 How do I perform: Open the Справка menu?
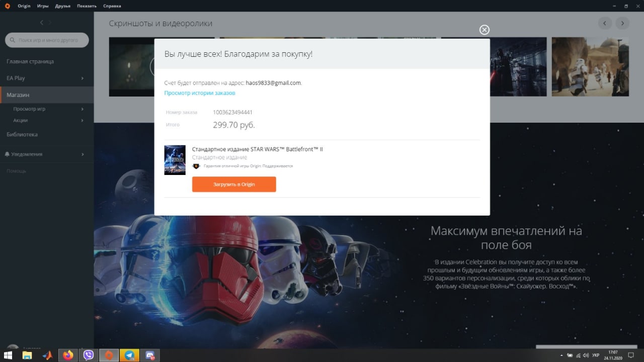(112, 6)
